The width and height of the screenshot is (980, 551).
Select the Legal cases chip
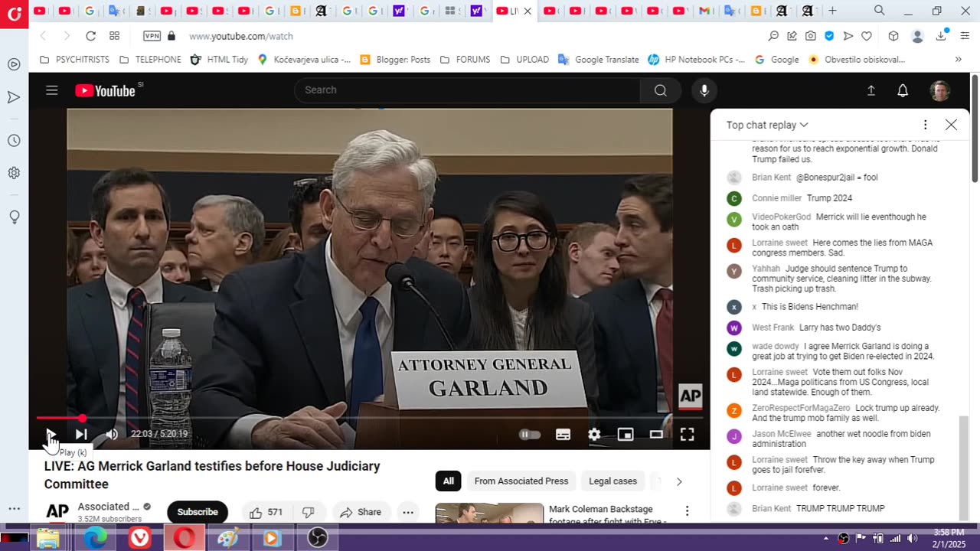coord(613,481)
